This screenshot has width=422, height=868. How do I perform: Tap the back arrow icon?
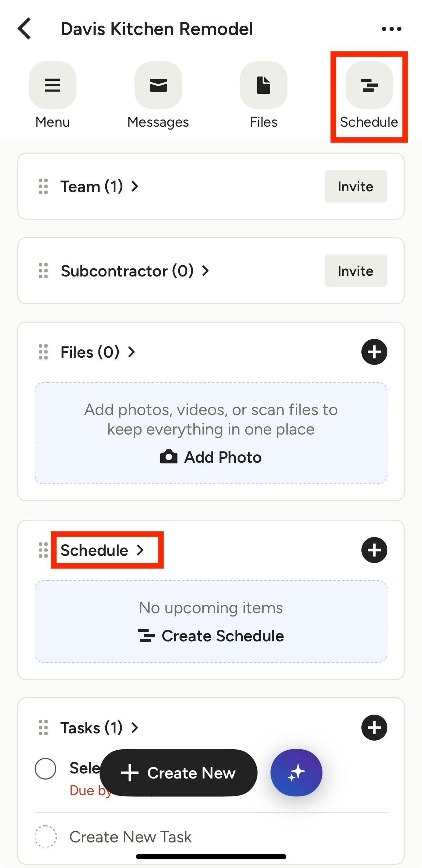point(25,29)
